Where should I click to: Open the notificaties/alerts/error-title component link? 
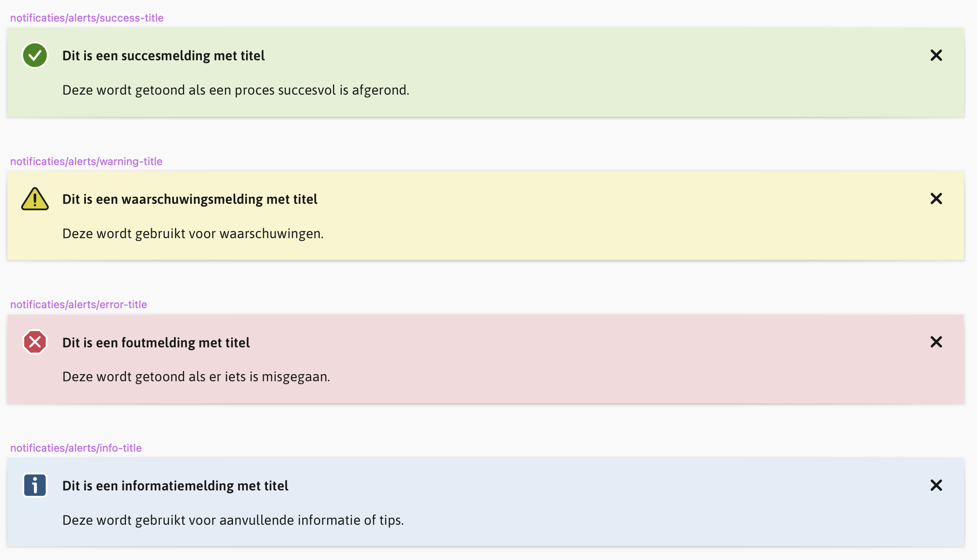click(78, 304)
